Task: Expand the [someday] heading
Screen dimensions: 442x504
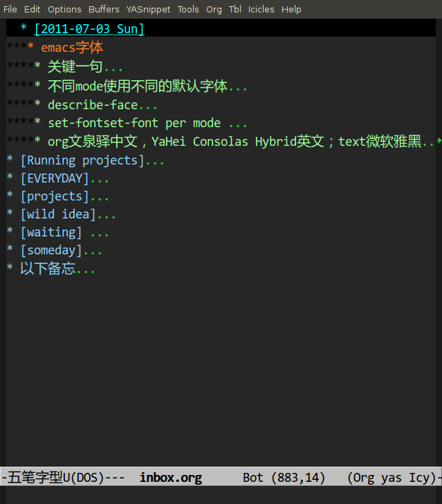Action: tap(50, 250)
